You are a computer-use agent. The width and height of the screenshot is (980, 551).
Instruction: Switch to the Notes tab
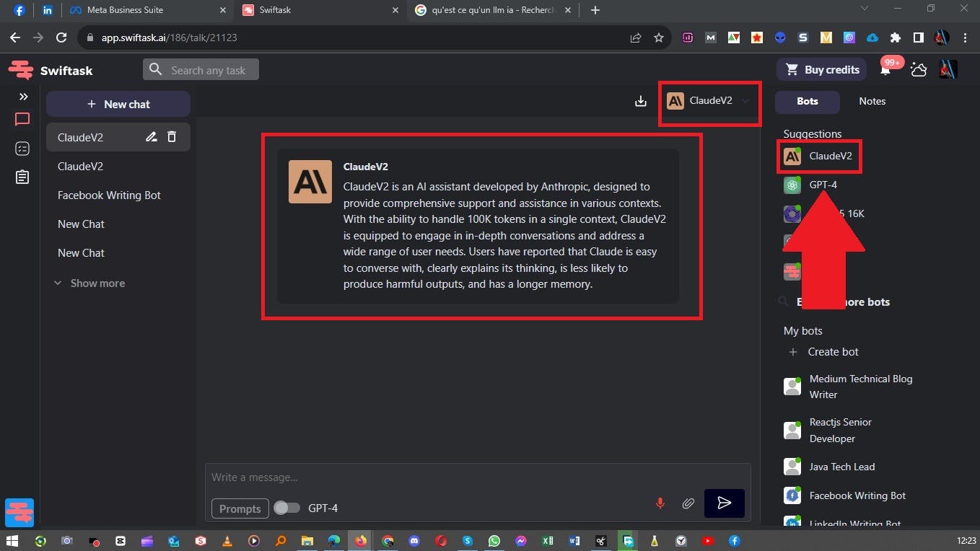click(x=872, y=101)
